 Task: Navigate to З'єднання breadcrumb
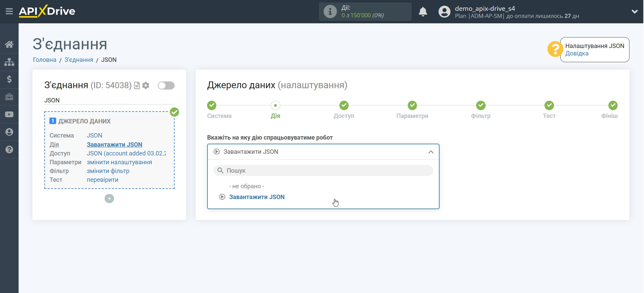tap(79, 60)
